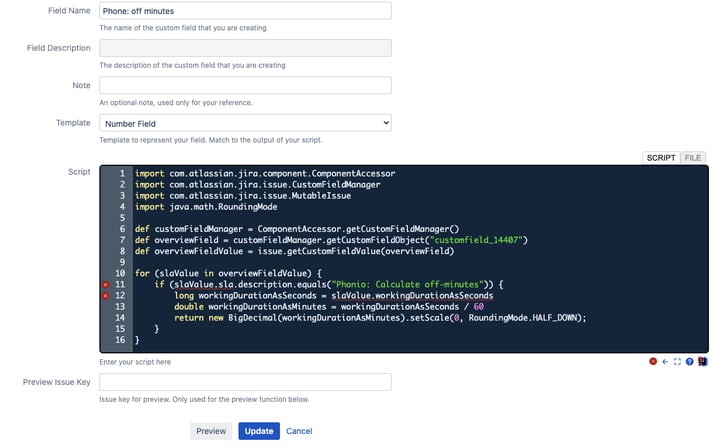Focus the Preview Issue Key input

point(245,382)
